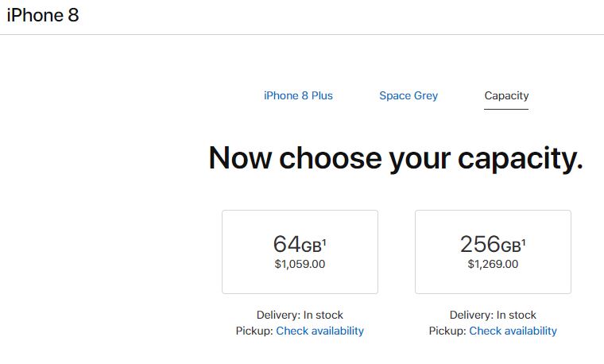Click the large '64' storage number
The width and height of the screenshot is (604, 364).
coord(287,244)
